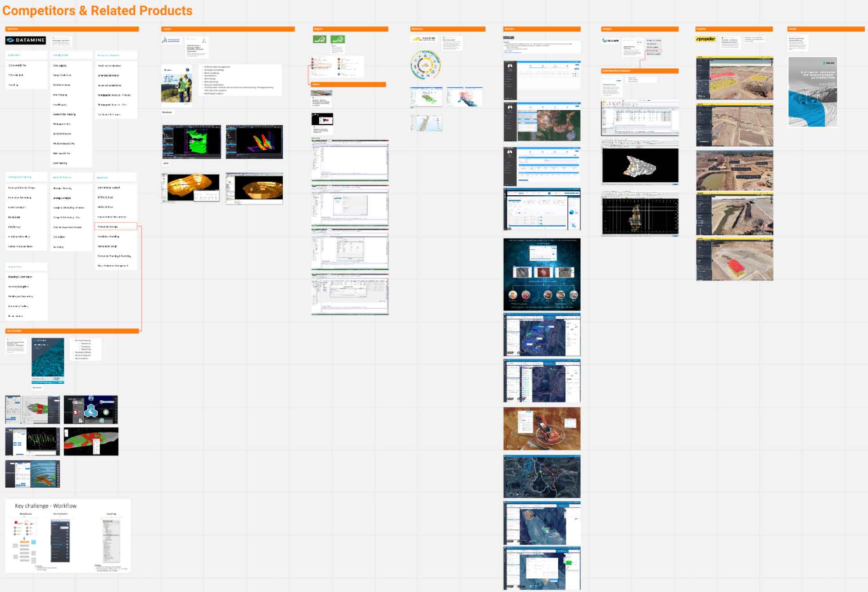Click the Propeller logo
Viewport: 868px width, 592px height.
point(705,39)
